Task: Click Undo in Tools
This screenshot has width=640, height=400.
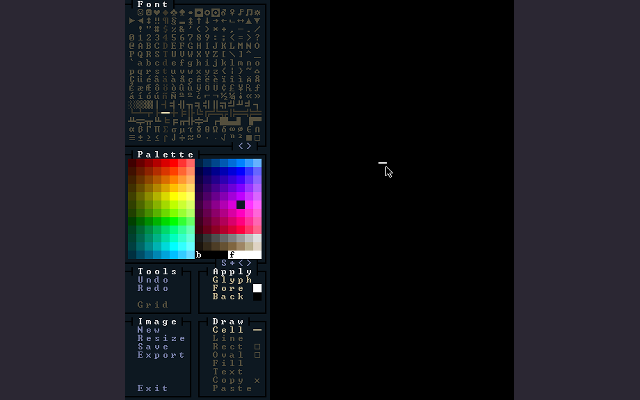Action: click(153, 280)
